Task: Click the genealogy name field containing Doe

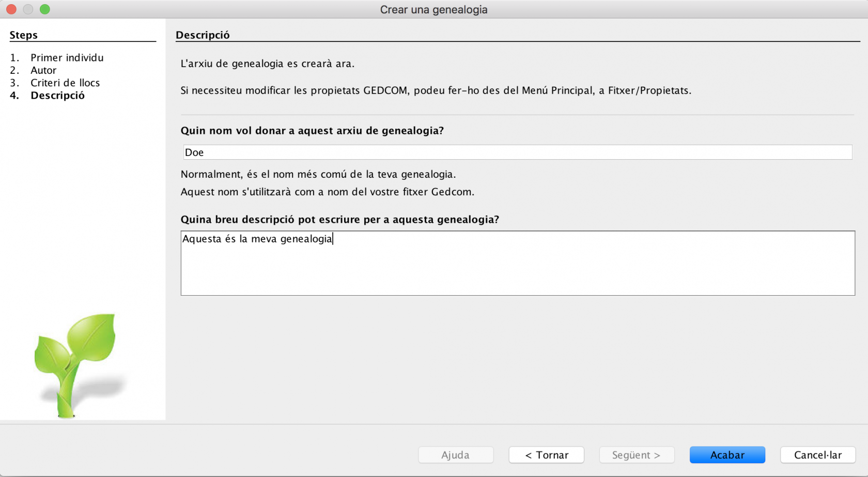Action: click(517, 152)
